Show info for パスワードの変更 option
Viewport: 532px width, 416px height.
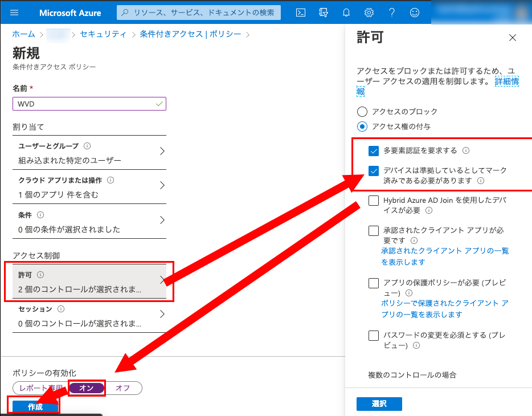point(416,345)
